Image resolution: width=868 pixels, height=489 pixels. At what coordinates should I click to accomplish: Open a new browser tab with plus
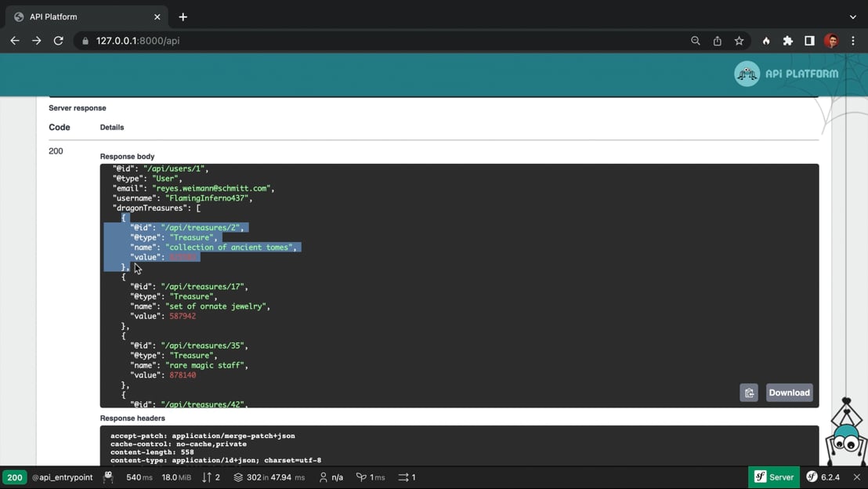[183, 17]
